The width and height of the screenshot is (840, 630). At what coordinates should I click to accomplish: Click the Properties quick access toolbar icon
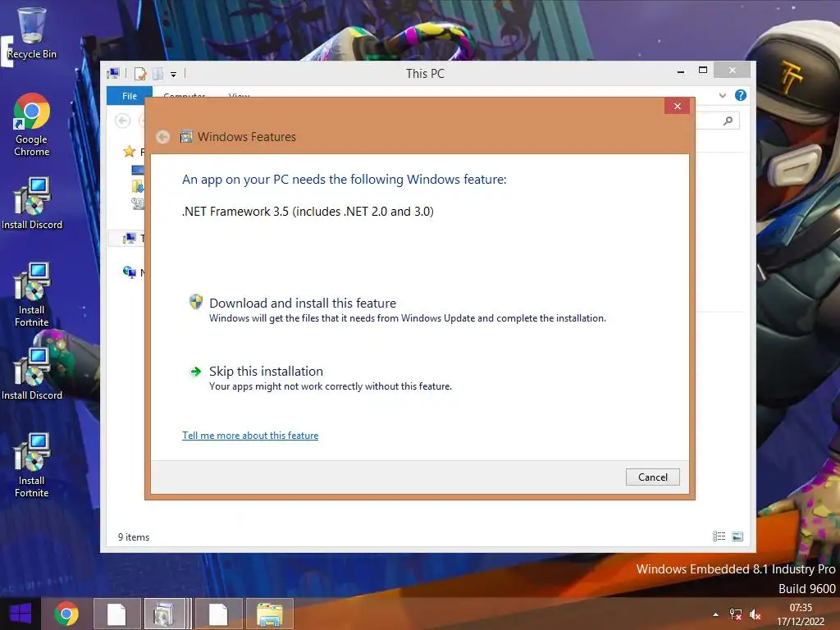(139, 74)
